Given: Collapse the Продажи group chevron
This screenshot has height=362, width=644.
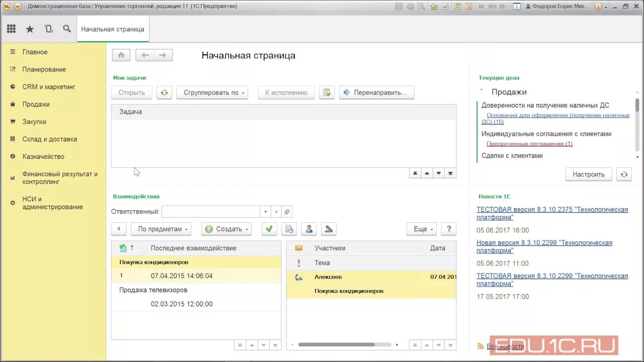Looking at the screenshot, I should [481, 90].
